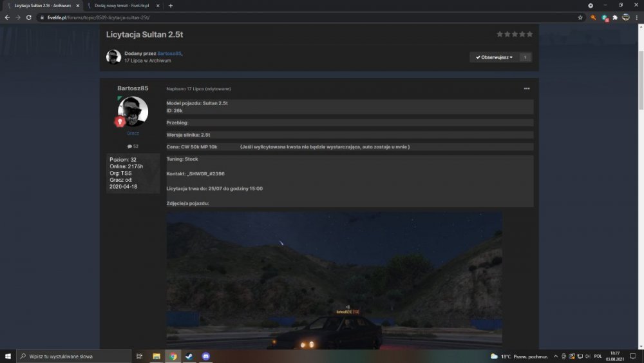Click the small author avatar in header
This screenshot has width=644, height=363.
(x=113, y=57)
